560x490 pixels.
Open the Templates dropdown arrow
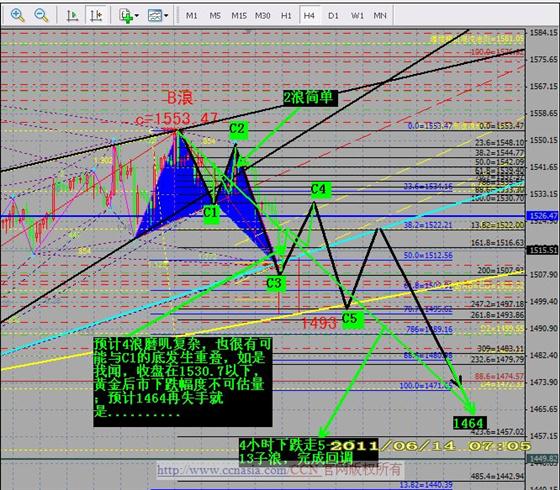click(x=166, y=16)
